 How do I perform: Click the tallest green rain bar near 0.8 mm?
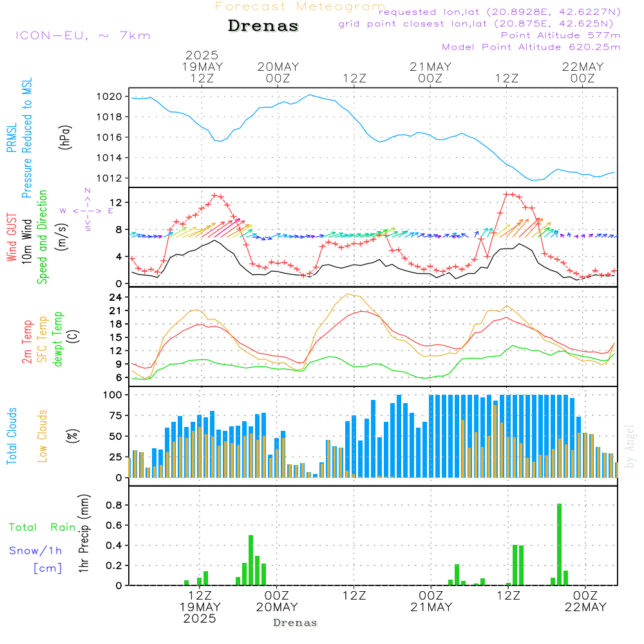coord(560,545)
